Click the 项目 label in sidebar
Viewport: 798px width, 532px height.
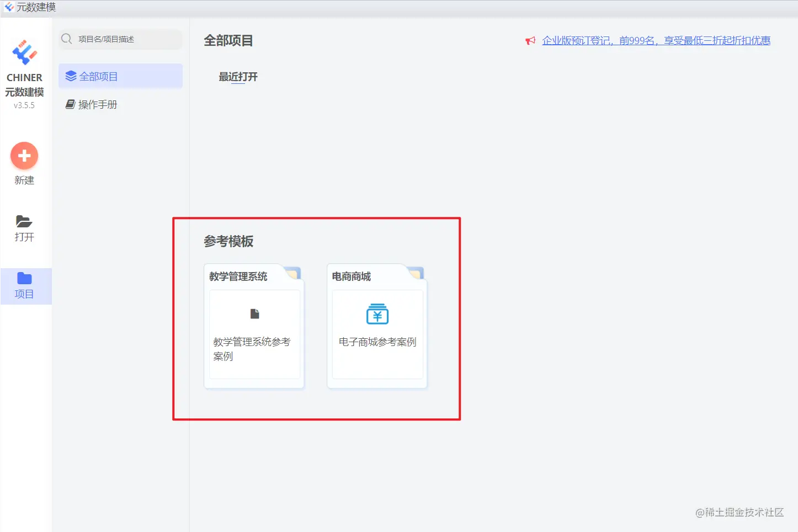coord(24,294)
